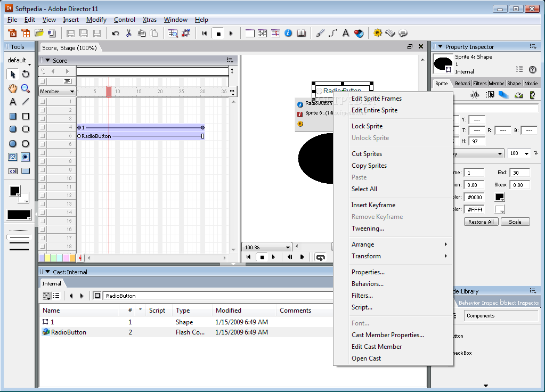
Task: Toggle loop playback on stage controls
Action: (x=320, y=257)
